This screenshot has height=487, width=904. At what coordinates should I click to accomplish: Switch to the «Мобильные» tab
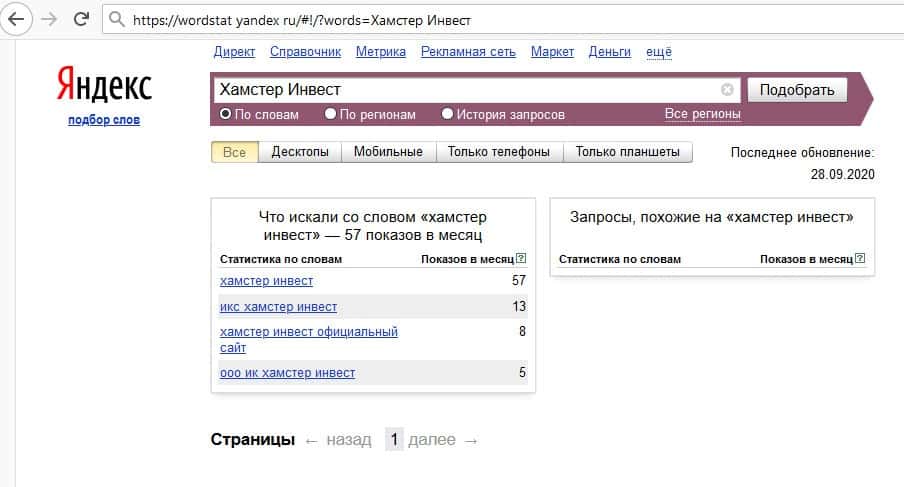point(388,152)
